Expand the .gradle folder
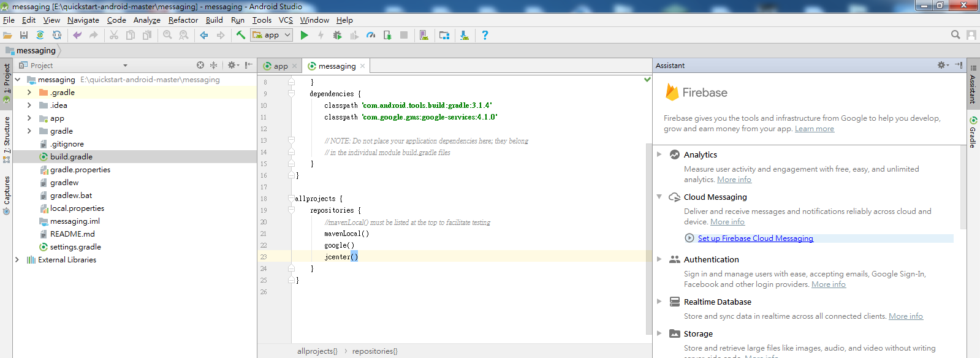Viewport: 980px width, 358px height. (x=29, y=92)
